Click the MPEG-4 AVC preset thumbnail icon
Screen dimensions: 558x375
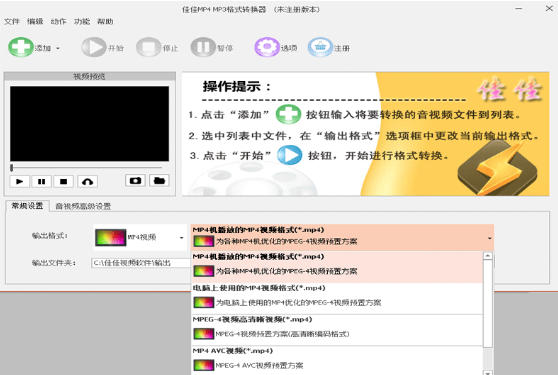tap(204, 365)
